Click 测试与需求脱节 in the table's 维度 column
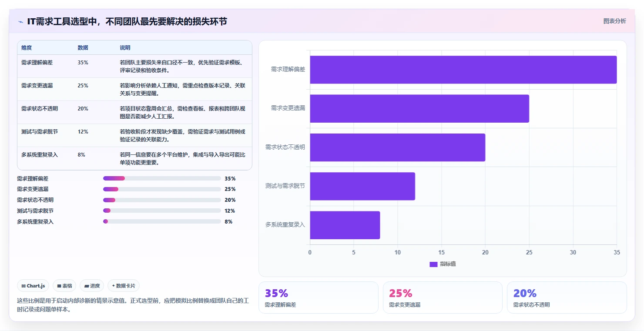 [x=40, y=131]
